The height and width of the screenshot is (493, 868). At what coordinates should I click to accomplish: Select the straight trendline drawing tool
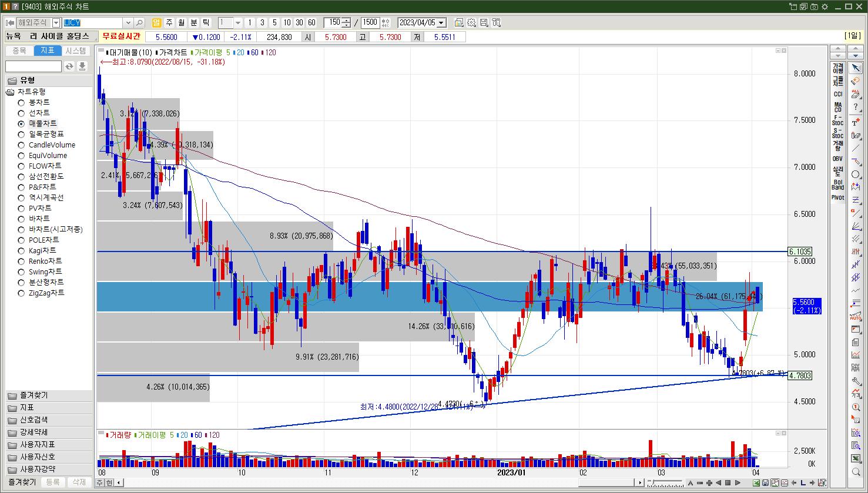point(856,149)
